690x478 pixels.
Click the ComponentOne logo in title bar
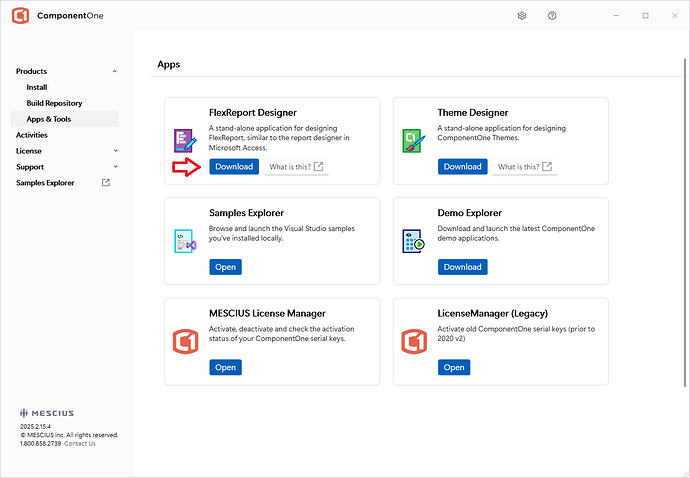[x=19, y=16]
